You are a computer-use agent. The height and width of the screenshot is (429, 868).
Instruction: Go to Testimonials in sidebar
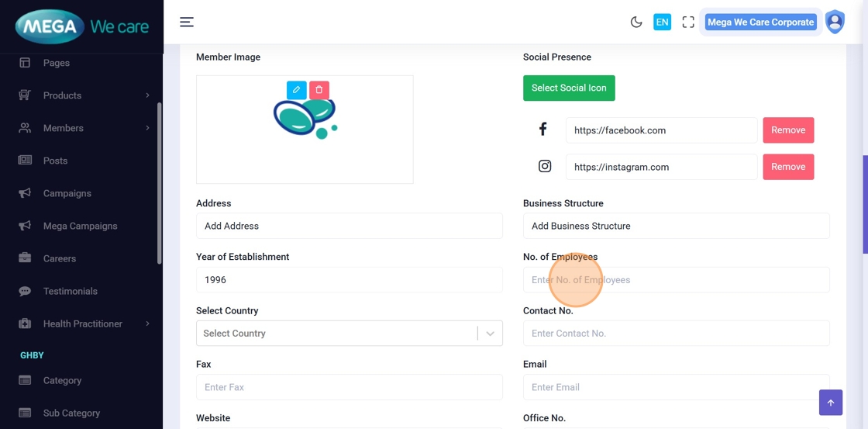(x=70, y=291)
